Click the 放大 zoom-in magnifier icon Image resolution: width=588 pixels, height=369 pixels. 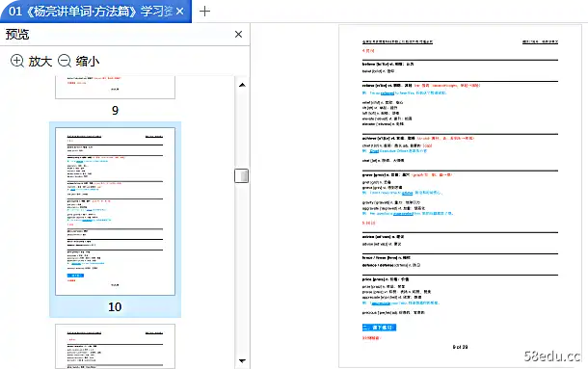[17, 61]
